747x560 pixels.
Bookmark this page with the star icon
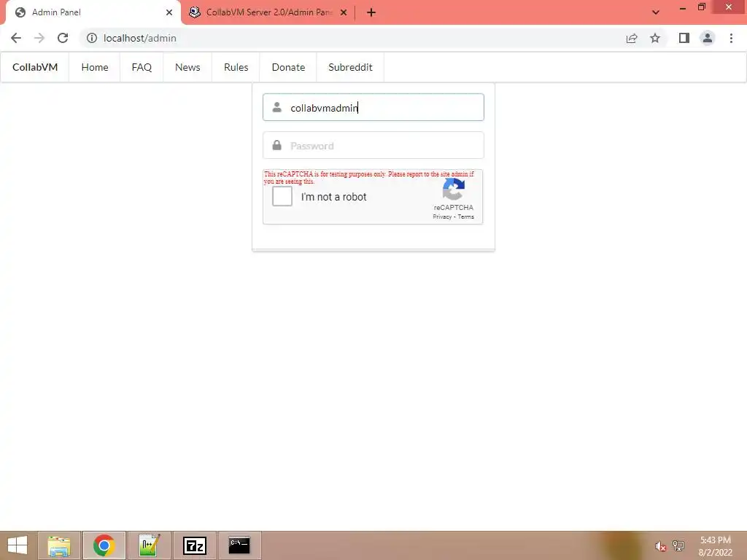655,38
